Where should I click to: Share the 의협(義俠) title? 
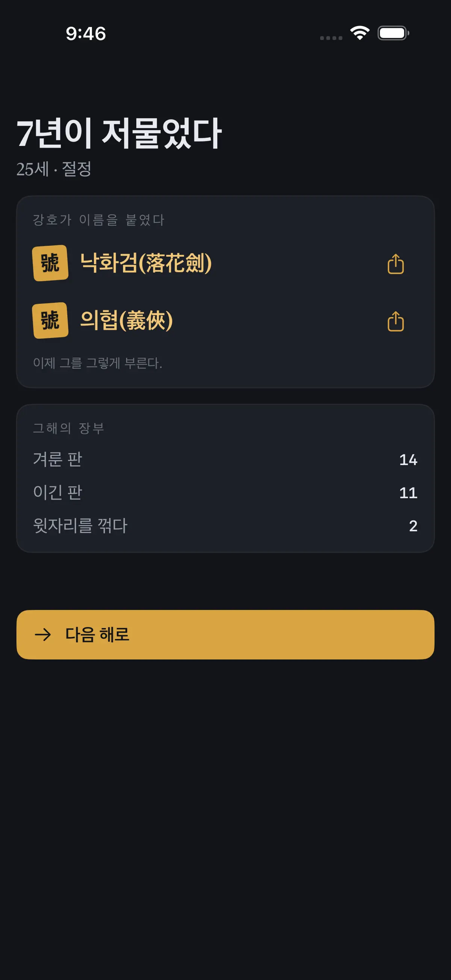tap(395, 321)
